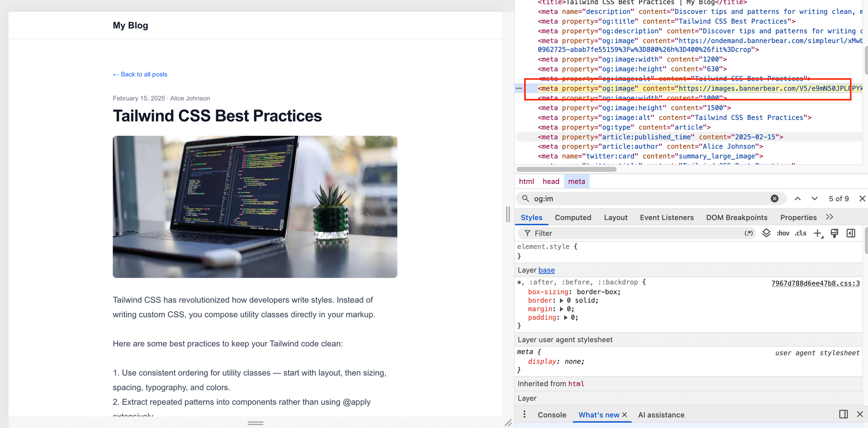Select the og:type meta node
The width and height of the screenshot is (868, 428).
[x=624, y=127]
